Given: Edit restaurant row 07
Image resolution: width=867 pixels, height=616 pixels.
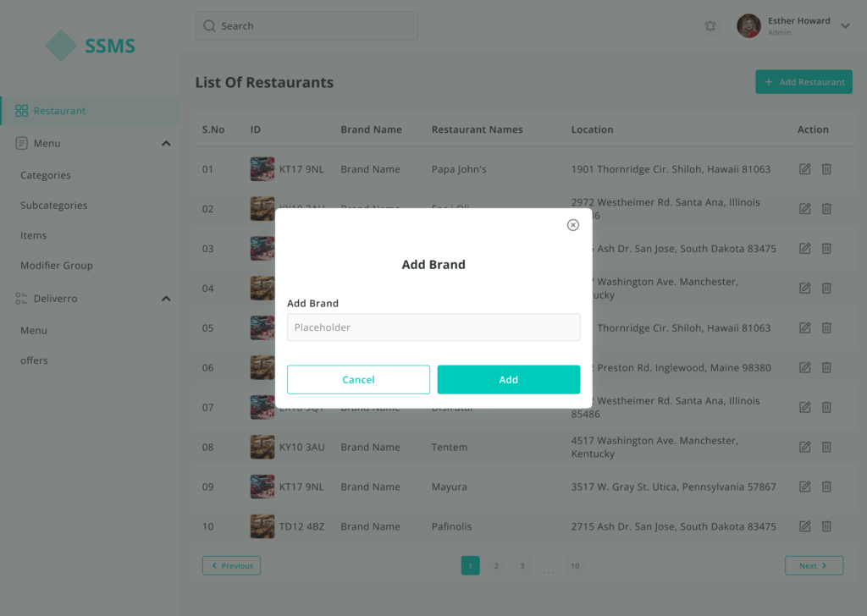Looking at the screenshot, I should [805, 407].
